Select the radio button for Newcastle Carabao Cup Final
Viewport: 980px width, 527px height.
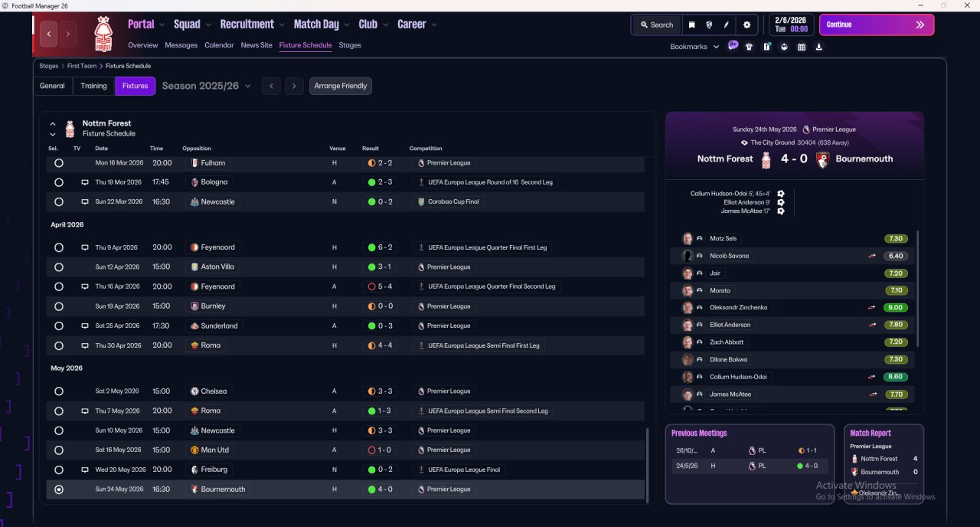(x=59, y=202)
